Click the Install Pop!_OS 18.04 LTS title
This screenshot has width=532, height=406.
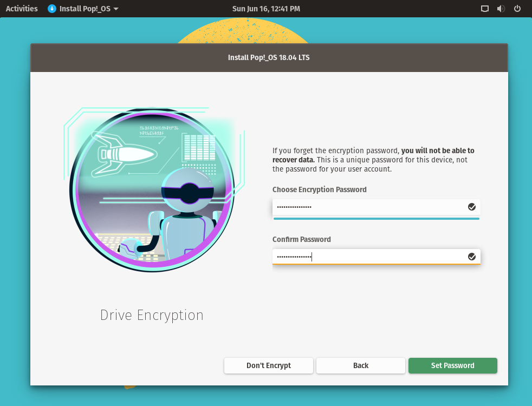[x=269, y=57]
